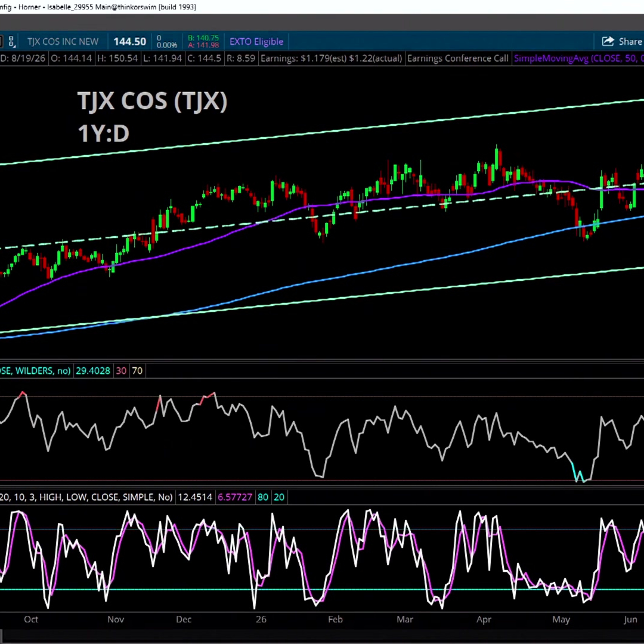Click the bid price B: 140.75
644x644 pixels.
click(x=203, y=38)
